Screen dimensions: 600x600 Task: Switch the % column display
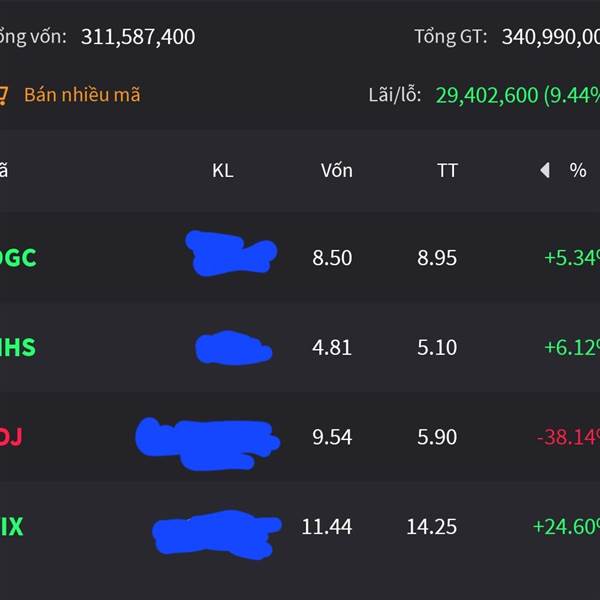577,170
